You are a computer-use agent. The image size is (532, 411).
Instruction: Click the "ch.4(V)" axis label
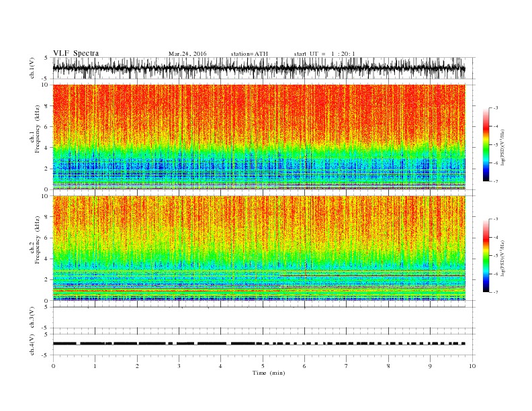pyautogui.click(x=32, y=345)
